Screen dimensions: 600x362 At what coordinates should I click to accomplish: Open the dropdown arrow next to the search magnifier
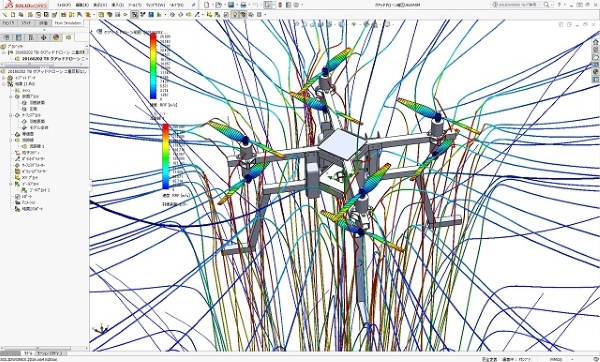tap(552, 5)
